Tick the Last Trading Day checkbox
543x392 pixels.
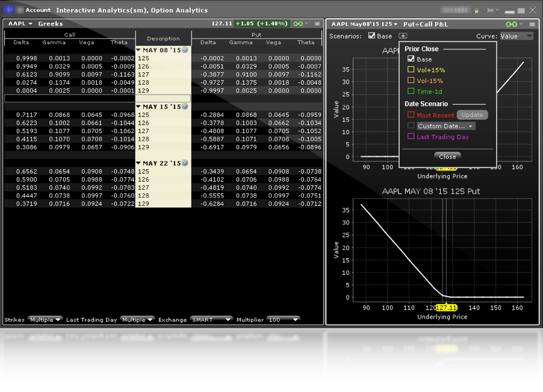411,137
